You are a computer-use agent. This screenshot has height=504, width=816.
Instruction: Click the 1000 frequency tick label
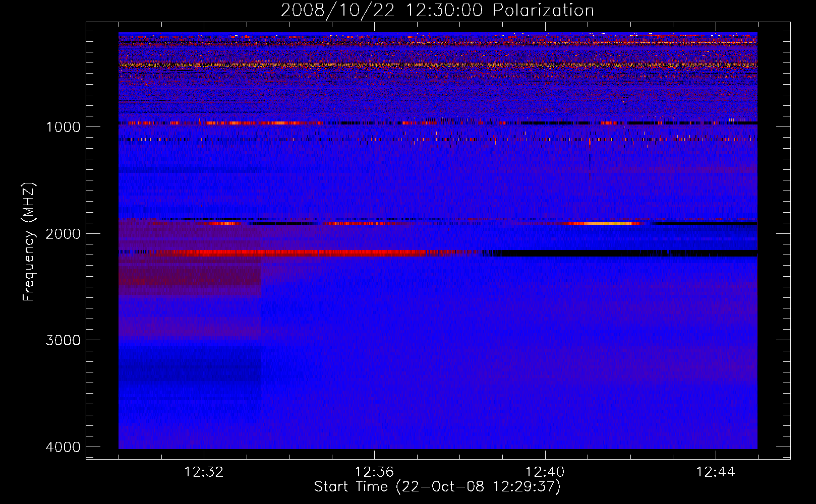tap(63, 127)
